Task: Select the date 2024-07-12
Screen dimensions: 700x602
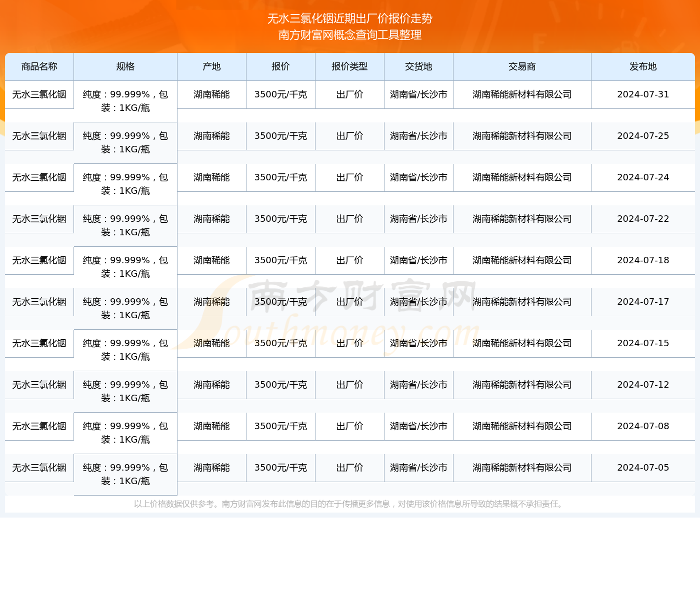Action: pos(643,385)
